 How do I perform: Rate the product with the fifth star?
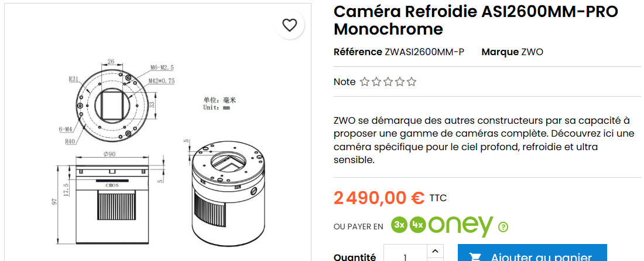[x=412, y=82]
